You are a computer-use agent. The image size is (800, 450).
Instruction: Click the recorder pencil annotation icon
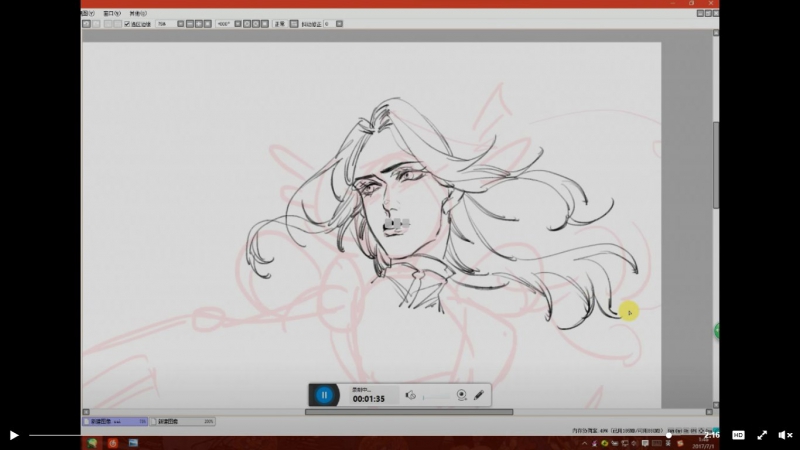point(479,395)
